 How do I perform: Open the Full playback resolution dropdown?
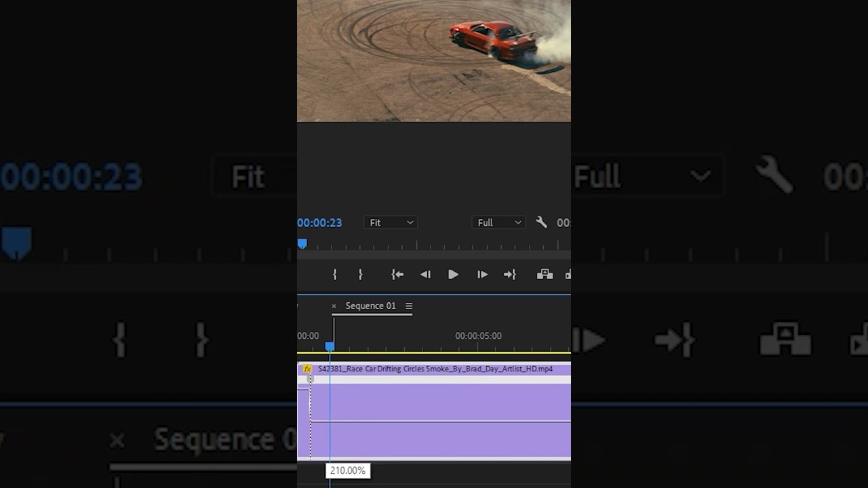click(499, 222)
